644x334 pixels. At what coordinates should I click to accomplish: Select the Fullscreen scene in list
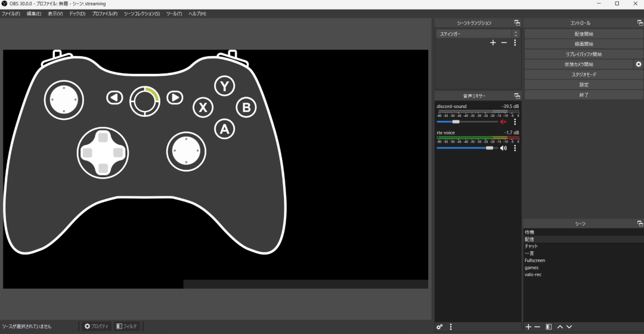tap(535, 261)
